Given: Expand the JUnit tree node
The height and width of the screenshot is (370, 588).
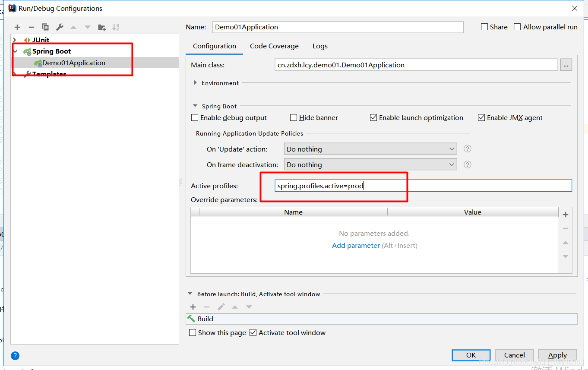Looking at the screenshot, I should (x=15, y=40).
